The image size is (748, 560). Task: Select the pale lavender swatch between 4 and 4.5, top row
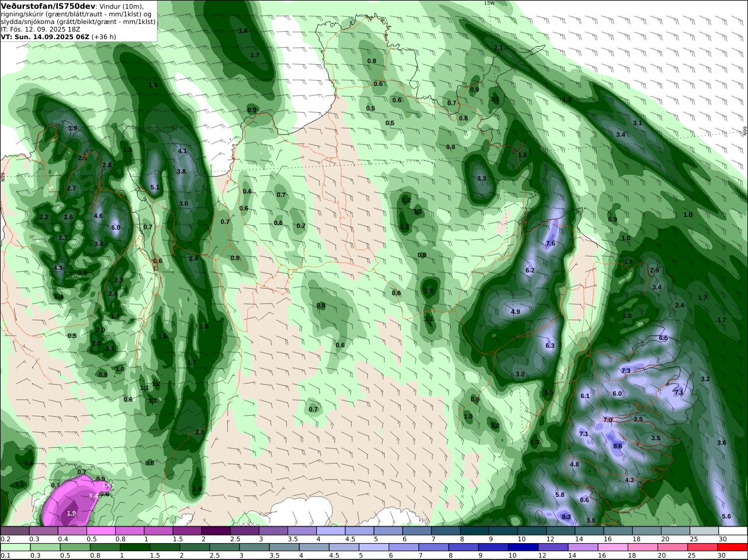(331, 530)
